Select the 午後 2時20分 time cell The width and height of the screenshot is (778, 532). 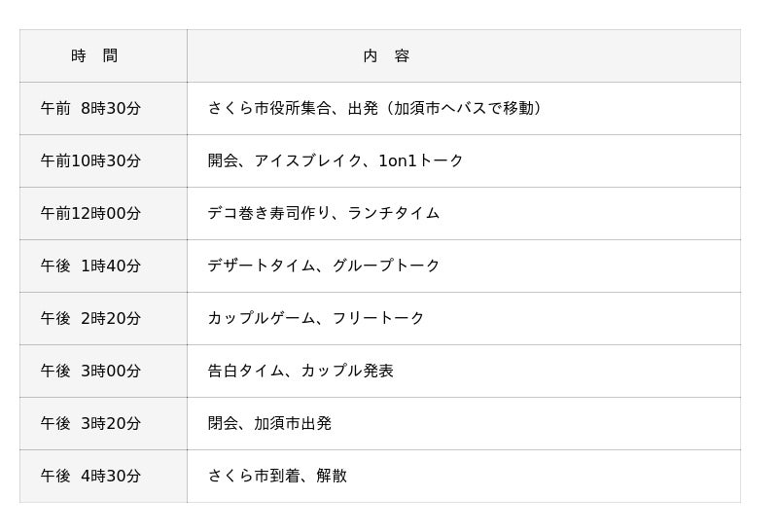click(x=90, y=319)
